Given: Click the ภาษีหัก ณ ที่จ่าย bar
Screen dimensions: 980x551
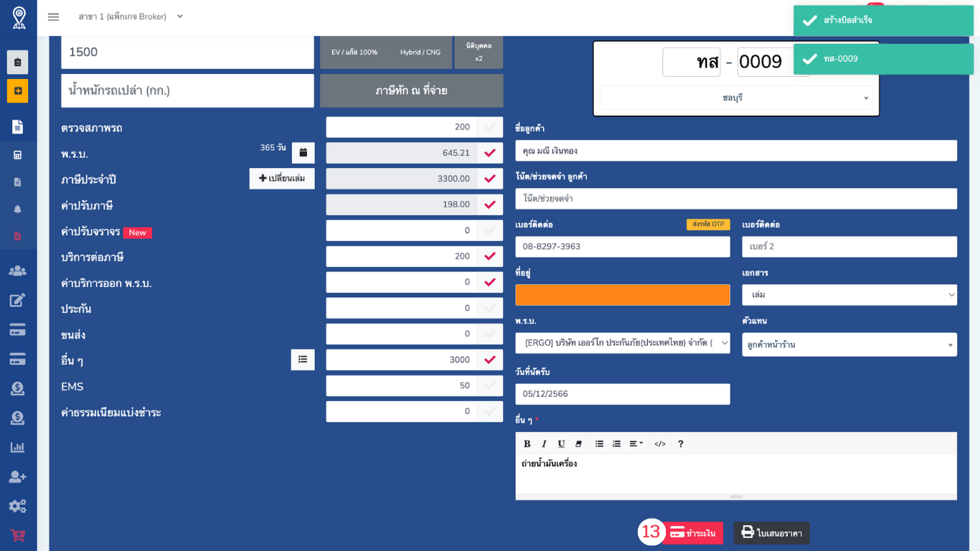Looking at the screenshot, I should [x=412, y=90].
